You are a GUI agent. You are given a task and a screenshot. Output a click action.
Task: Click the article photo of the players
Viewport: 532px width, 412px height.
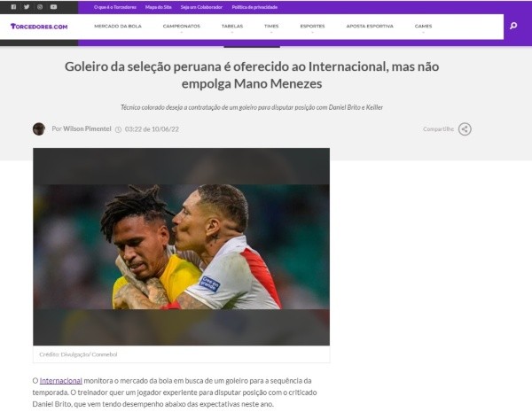(x=181, y=246)
